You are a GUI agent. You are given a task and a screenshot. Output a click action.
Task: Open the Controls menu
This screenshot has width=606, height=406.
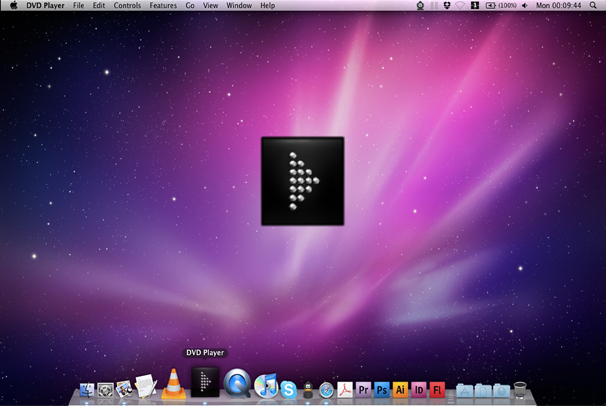[127, 6]
